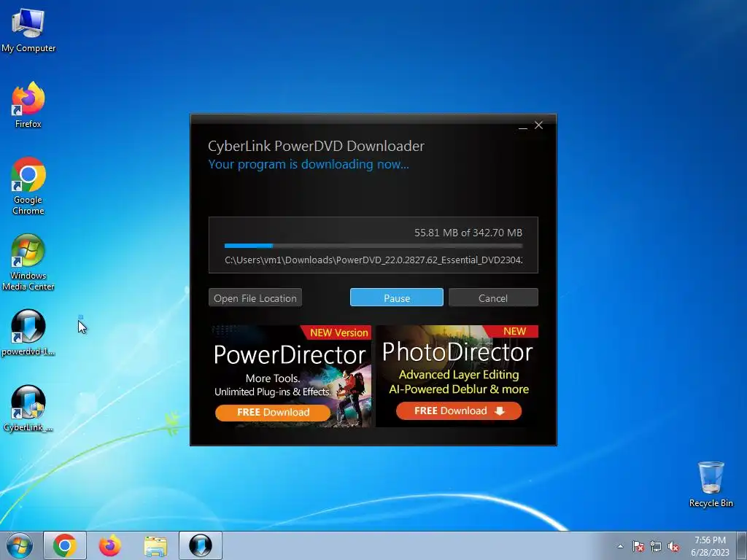Image resolution: width=747 pixels, height=560 pixels.
Task: Open the My Computer desktop icon
Action: click(x=28, y=29)
